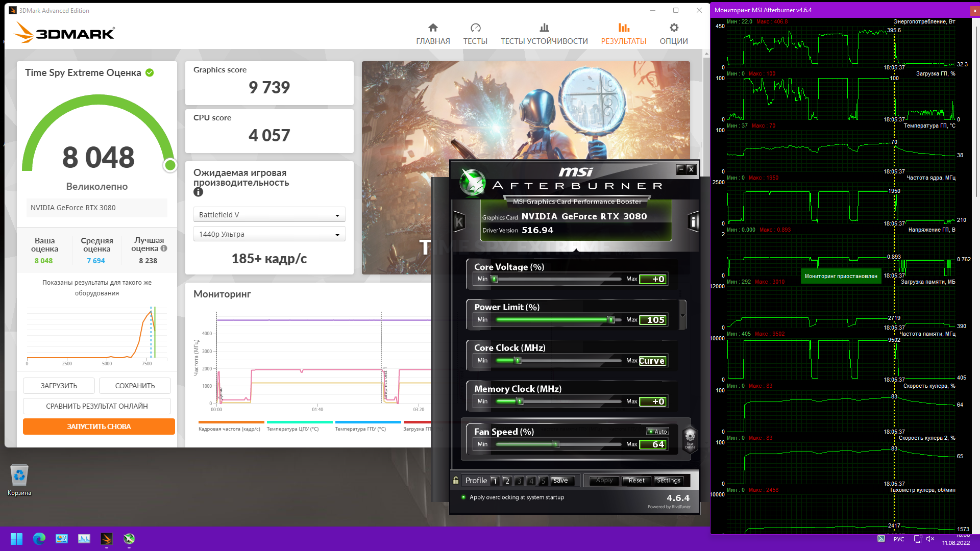Click info icon under Ожидаемая игровая производительность
This screenshot has width=980, height=551.
pyautogui.click(x=198, y=192)
